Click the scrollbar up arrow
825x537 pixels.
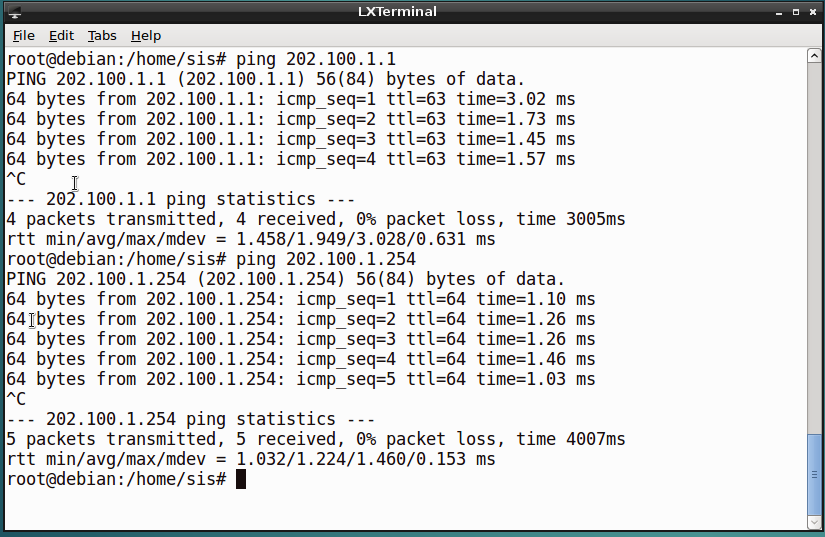(814, 56)
